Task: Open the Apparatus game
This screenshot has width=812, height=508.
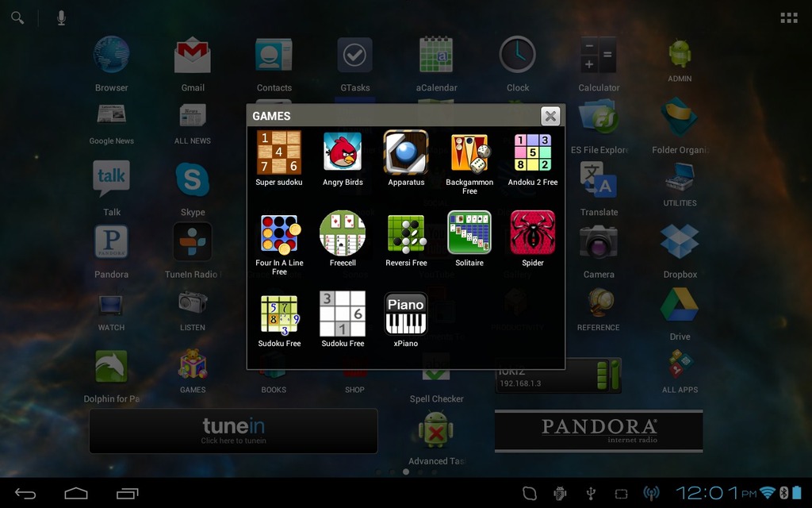Action: 406,152
